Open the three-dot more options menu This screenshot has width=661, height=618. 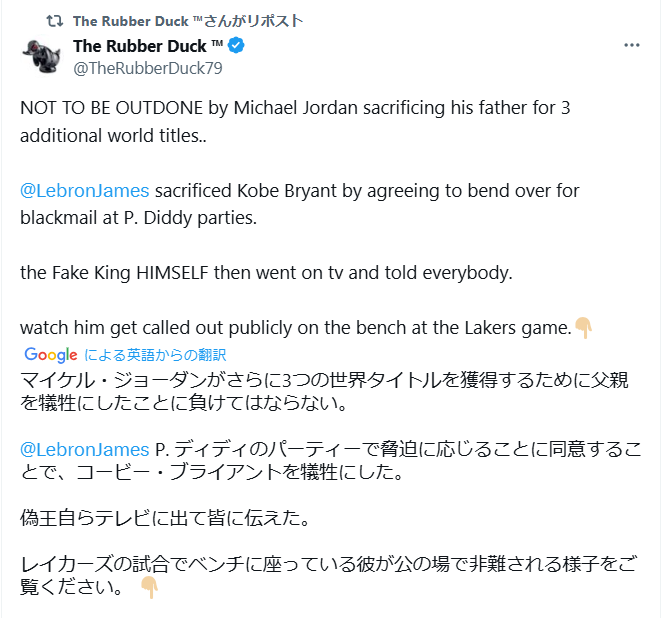[x=631, y=46]
